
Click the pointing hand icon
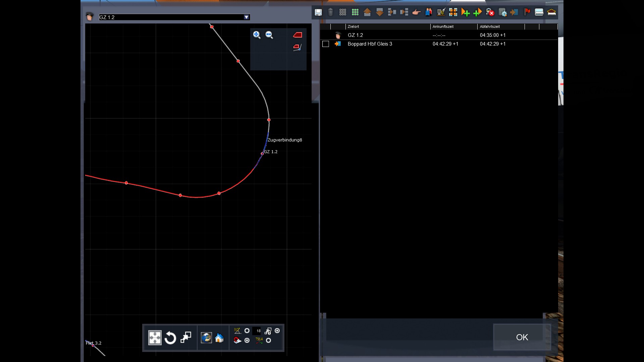[x=416, y=12]
